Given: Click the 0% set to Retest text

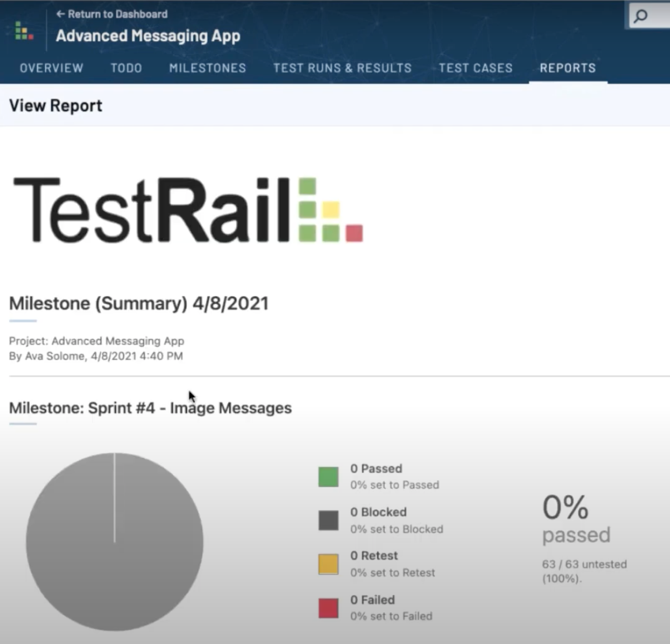Looking at the screenshot, I should (393, 573).
